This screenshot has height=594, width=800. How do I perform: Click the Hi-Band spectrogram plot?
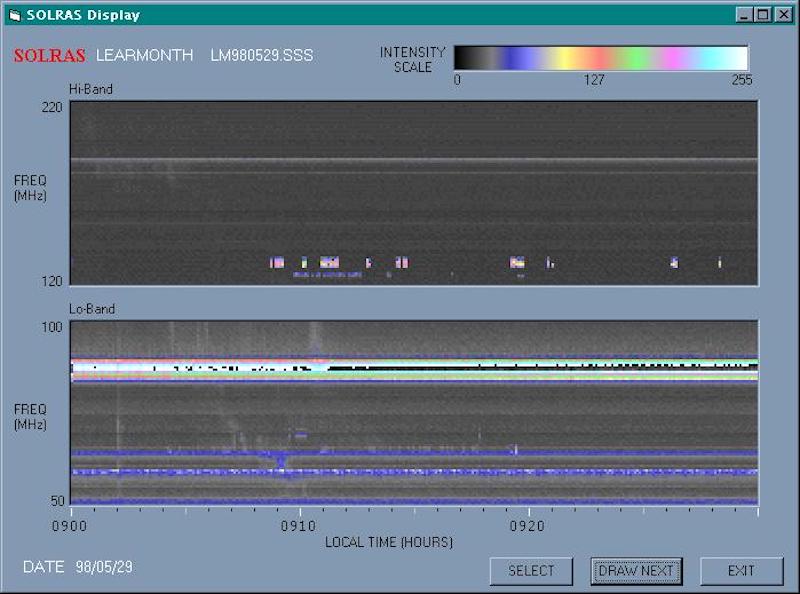coord(413,193)
